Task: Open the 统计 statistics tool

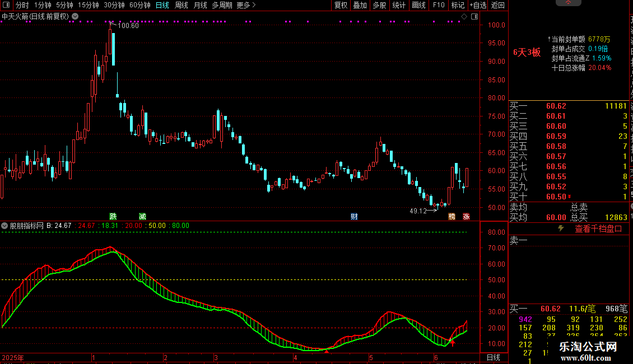Action: (x=399, y=5)
